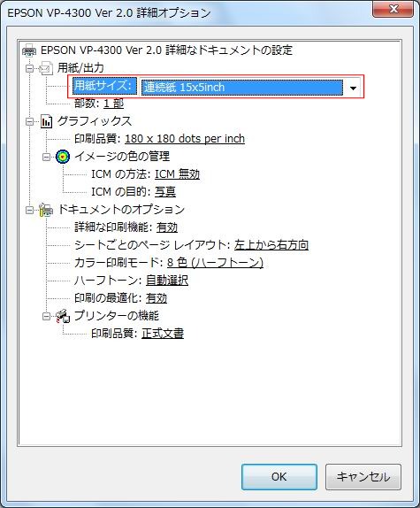Select the グラフィックス tree label

pos(95,121)
